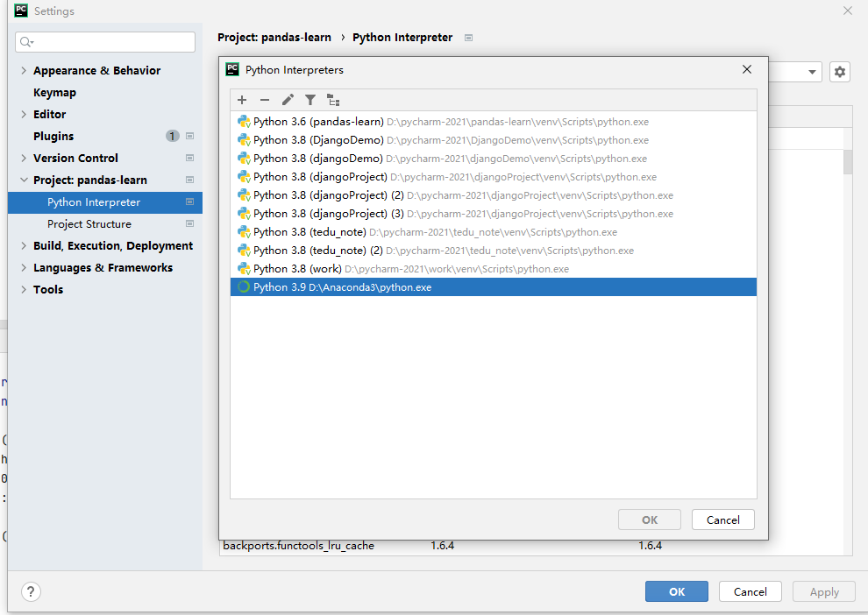Image resolution: width=868 pixels, height=615 pixels.
Task: Open Project Structure settings
Action: click(x=89, y=224)
